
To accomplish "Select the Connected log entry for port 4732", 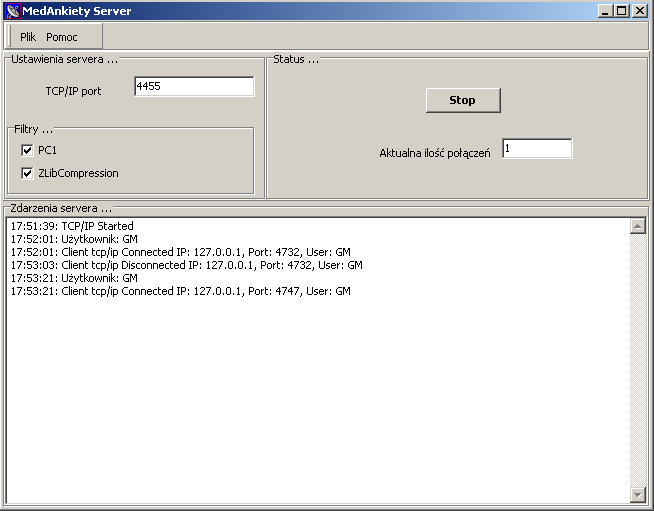I will point(180,252).
